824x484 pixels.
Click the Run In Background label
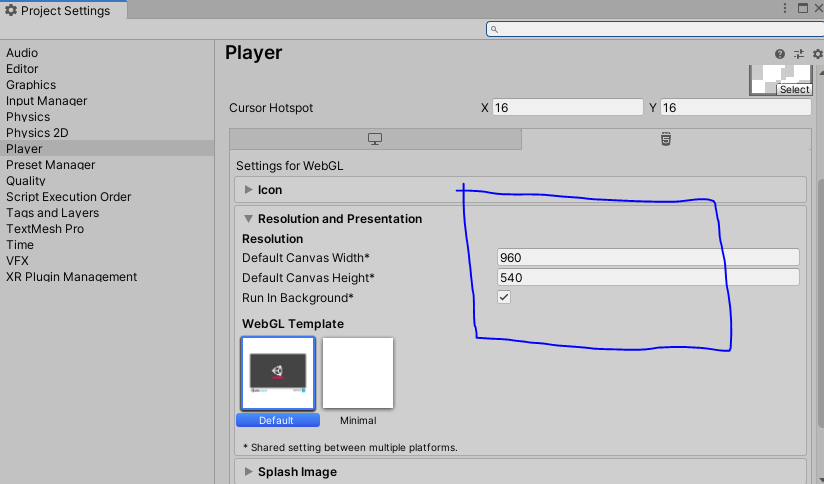click(297, 298)
